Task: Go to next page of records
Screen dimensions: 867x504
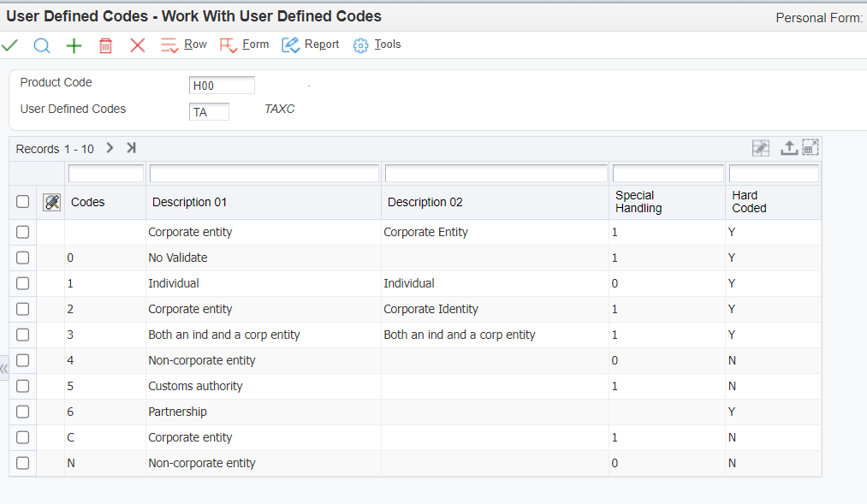Action: click(110, 147)
